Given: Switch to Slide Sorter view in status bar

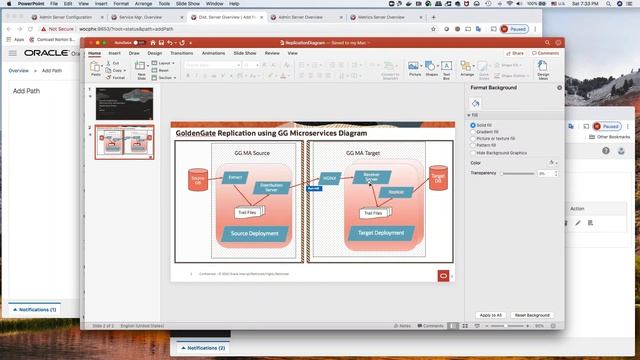Looking at the screenshot, I should (x=465, y=326).
